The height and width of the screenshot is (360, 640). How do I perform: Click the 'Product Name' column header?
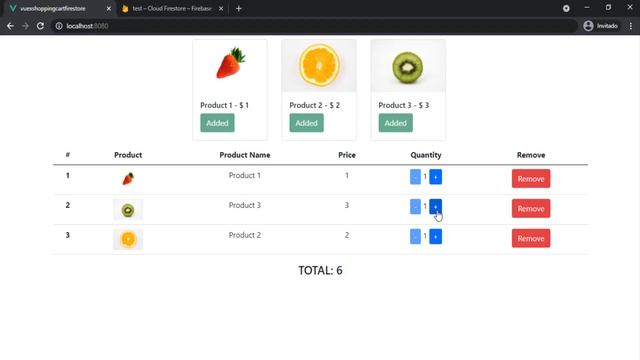(245, 155)
